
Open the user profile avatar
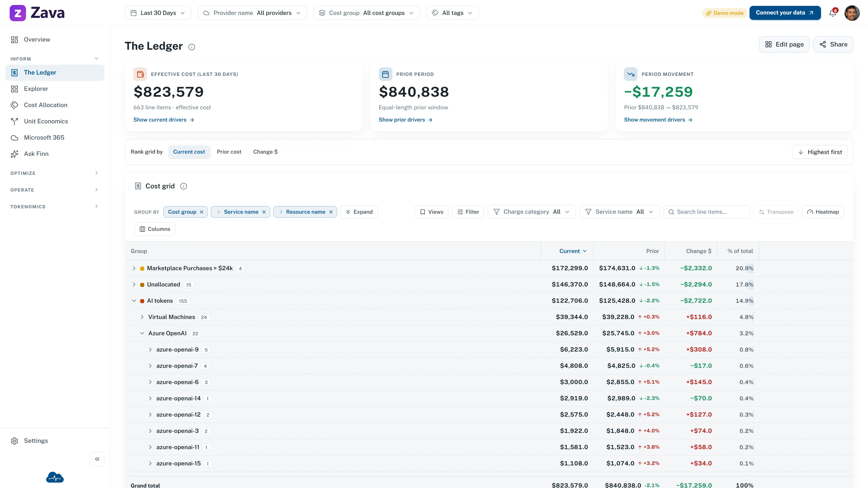click(x=852, y=13)
